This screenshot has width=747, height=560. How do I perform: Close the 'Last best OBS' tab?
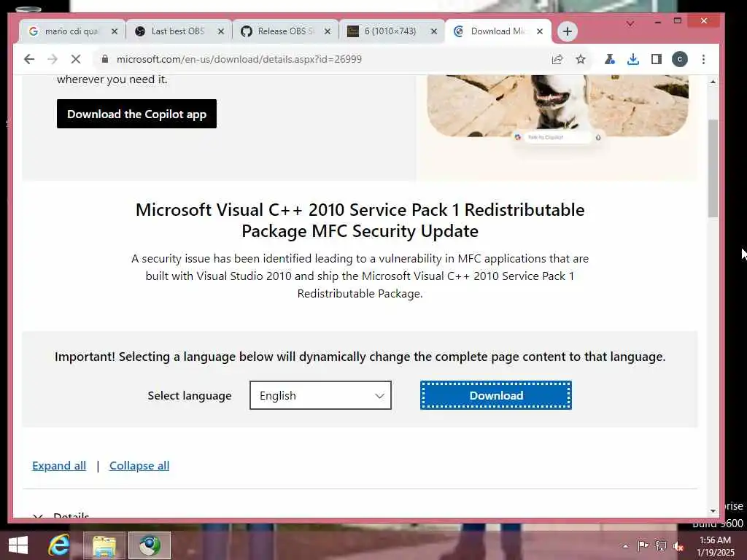click(221, 31)
